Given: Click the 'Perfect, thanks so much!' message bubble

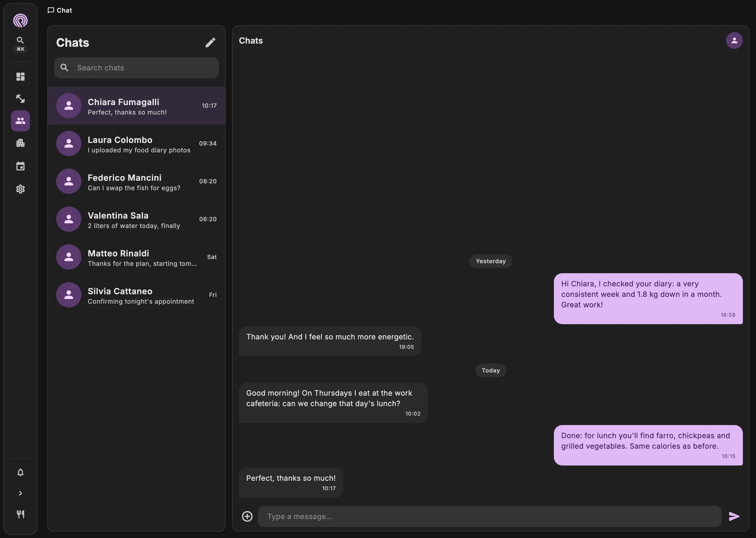Looking at the screenshot, I should (291, 482).
